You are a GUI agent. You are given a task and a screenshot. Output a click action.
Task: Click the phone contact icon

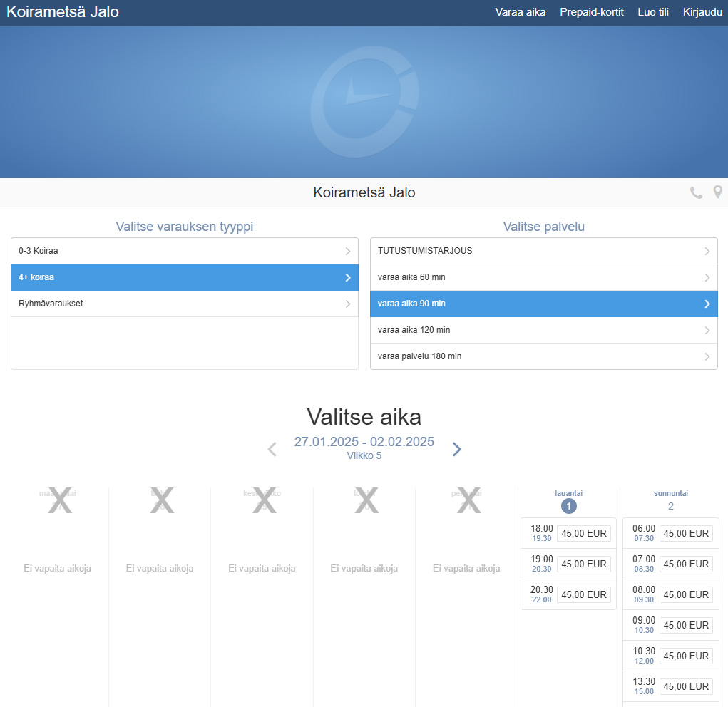(x=696, y=192)
